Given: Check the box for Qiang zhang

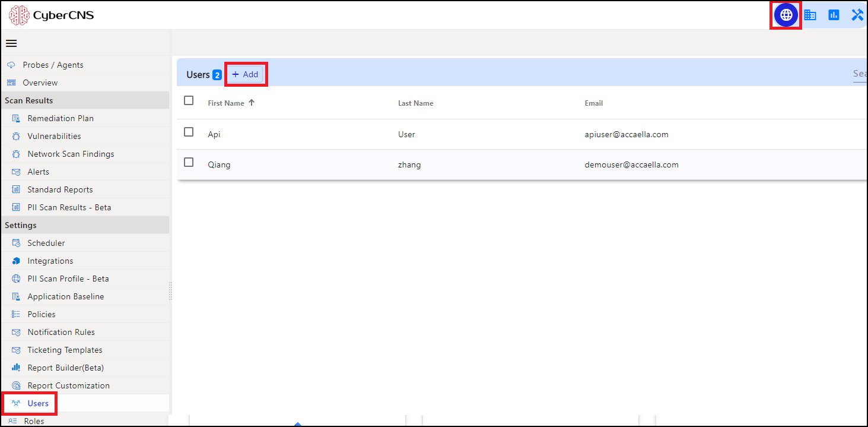Looking at the screenshot, I should click(189, 162).
